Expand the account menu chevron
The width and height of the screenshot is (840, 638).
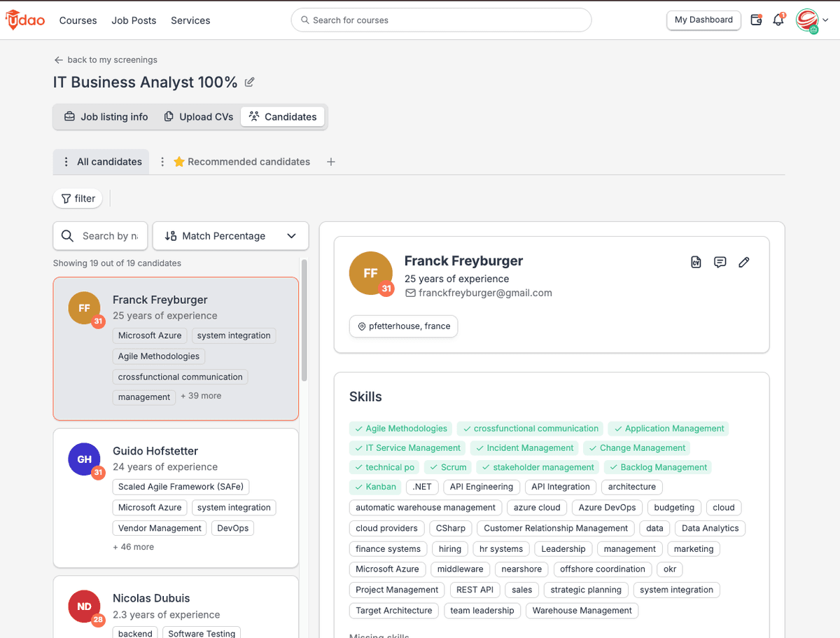pyautogui.click(x=826, y=20)
